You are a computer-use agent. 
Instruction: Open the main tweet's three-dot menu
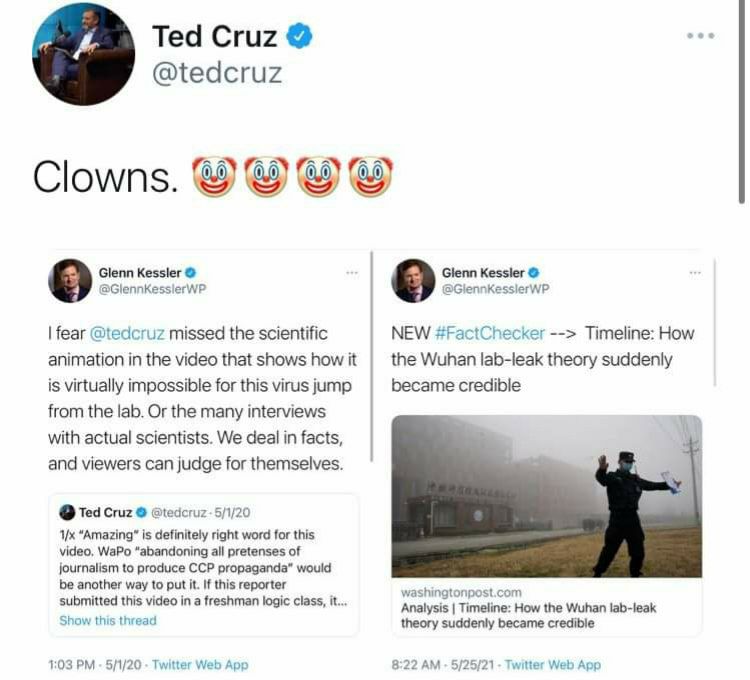coord(700,36)
